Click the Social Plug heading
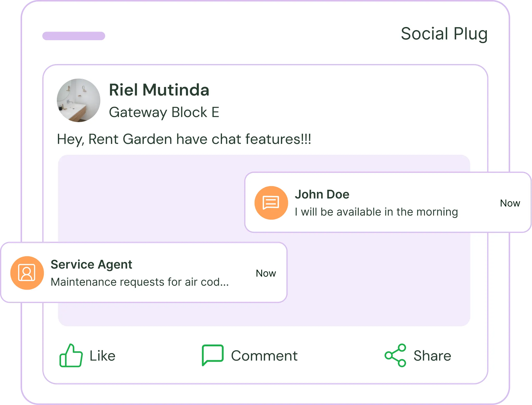Image resolution: width=532 pixels, height=405 pixels. click(444, 34)
